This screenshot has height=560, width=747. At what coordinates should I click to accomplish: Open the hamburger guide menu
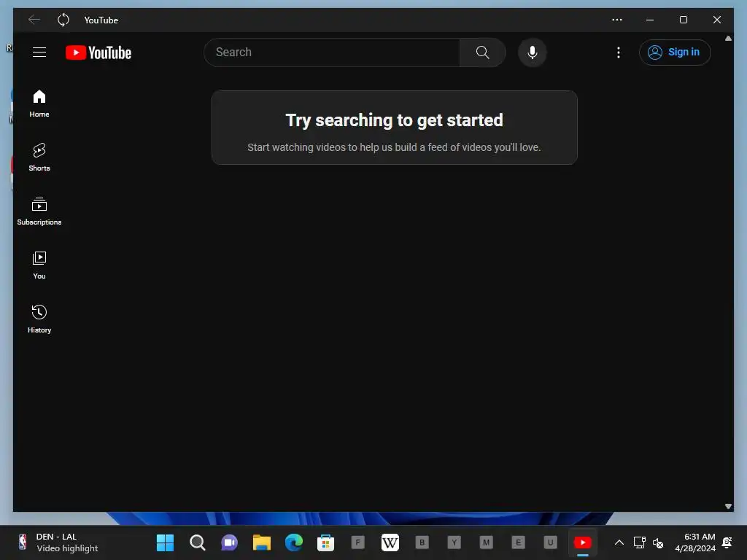tap(39, 52)
